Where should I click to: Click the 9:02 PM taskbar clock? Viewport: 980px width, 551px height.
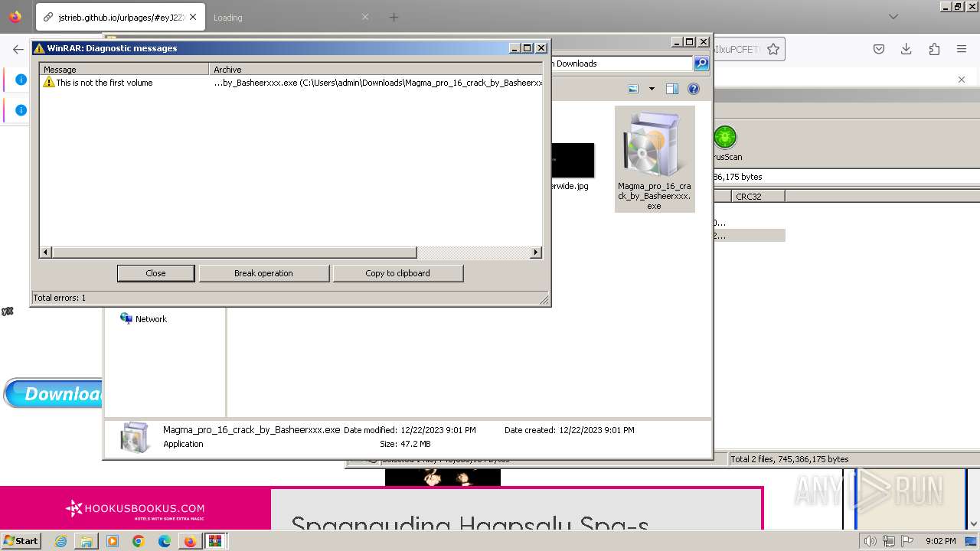pyautogui.click(x=940, y=541)
